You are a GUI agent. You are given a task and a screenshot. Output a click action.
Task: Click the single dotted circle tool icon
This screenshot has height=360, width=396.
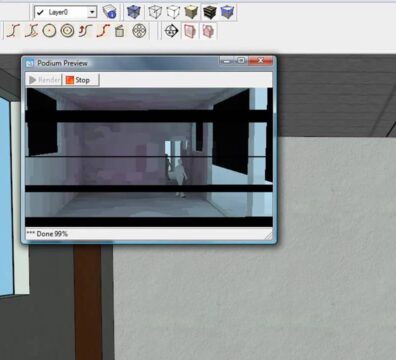[x=49, y=31]
